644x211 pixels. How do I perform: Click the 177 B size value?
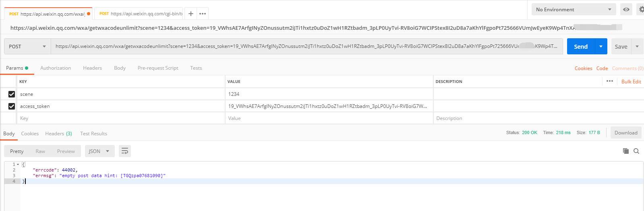[594, 132]
